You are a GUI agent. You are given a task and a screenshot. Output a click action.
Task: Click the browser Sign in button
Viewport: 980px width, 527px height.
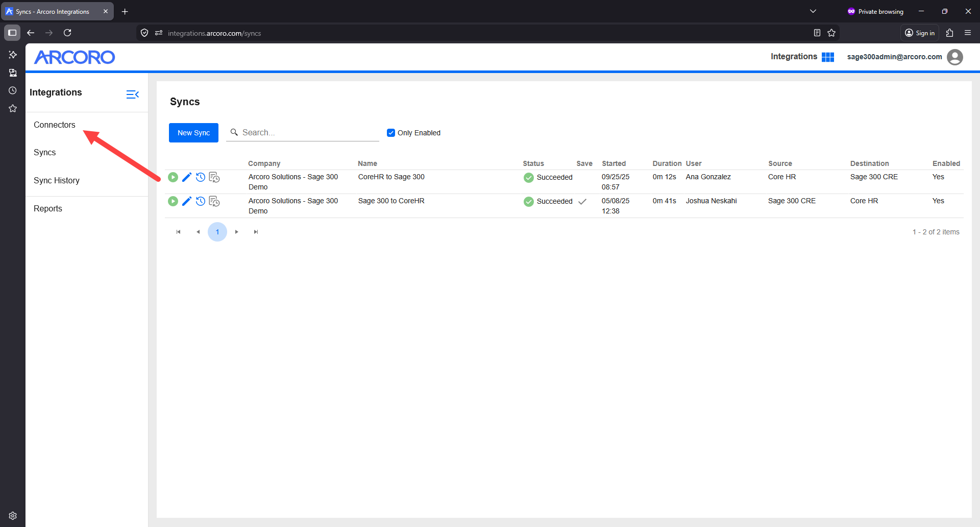tap(920, 33)
